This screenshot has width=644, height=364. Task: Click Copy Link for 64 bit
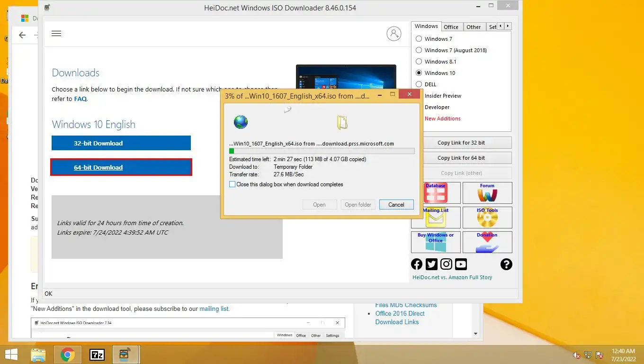click(x=461, y=158)
